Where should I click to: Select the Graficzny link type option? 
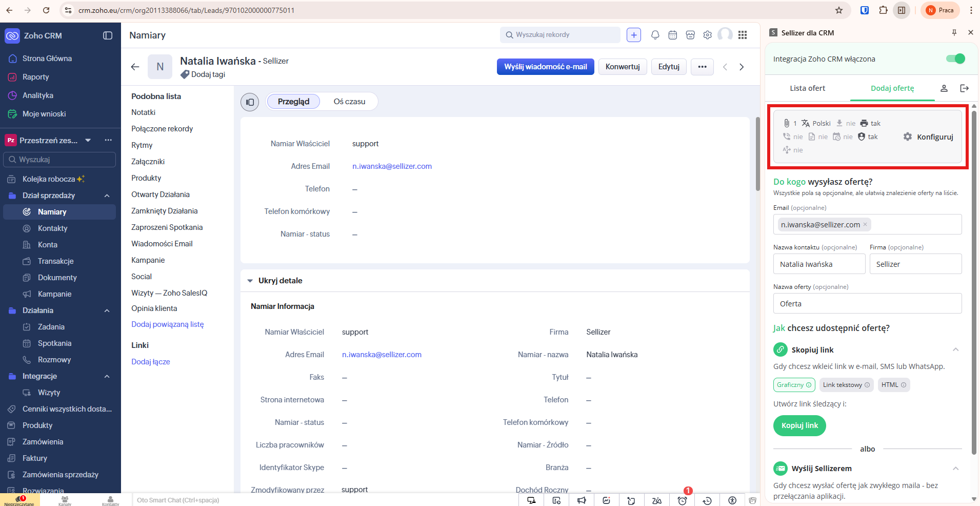794,385
